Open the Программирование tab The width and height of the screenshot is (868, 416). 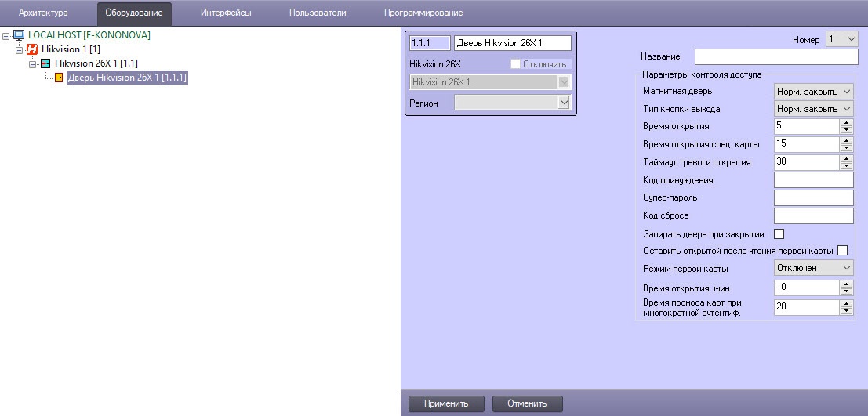tap(423, 13)
